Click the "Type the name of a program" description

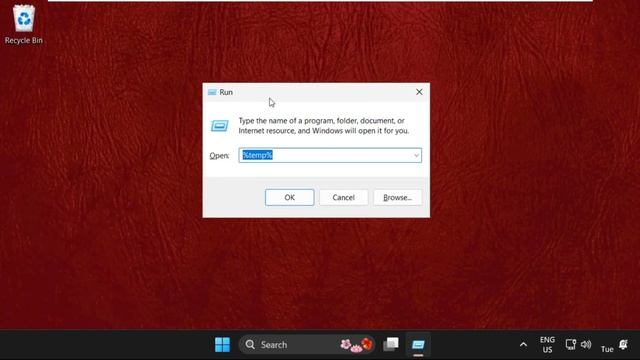tap(324, 126)
